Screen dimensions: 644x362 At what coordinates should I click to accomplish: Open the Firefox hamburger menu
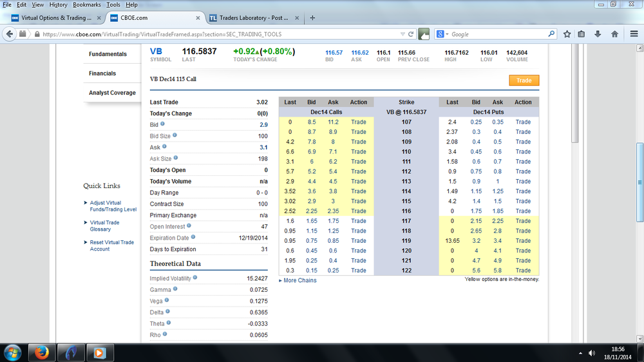pos(634,34)
